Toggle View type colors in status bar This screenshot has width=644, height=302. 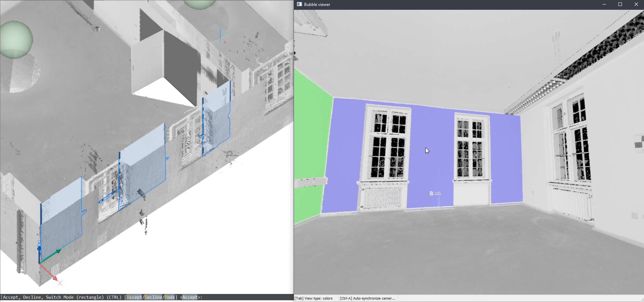point(314,299)
